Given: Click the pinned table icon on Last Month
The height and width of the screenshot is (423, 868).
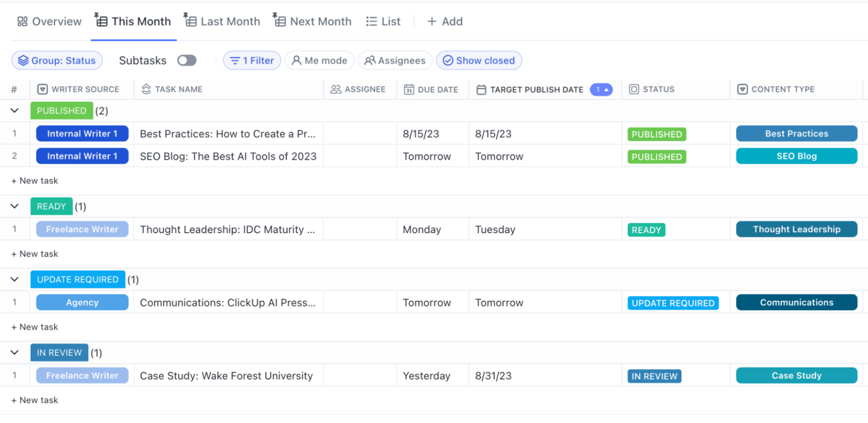Looking at the screenshot, I should [x=190, y=20].
